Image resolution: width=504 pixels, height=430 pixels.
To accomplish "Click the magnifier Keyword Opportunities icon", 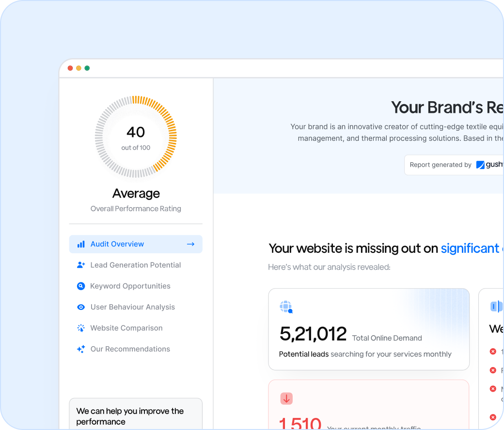I will click(x=81, y=286).
